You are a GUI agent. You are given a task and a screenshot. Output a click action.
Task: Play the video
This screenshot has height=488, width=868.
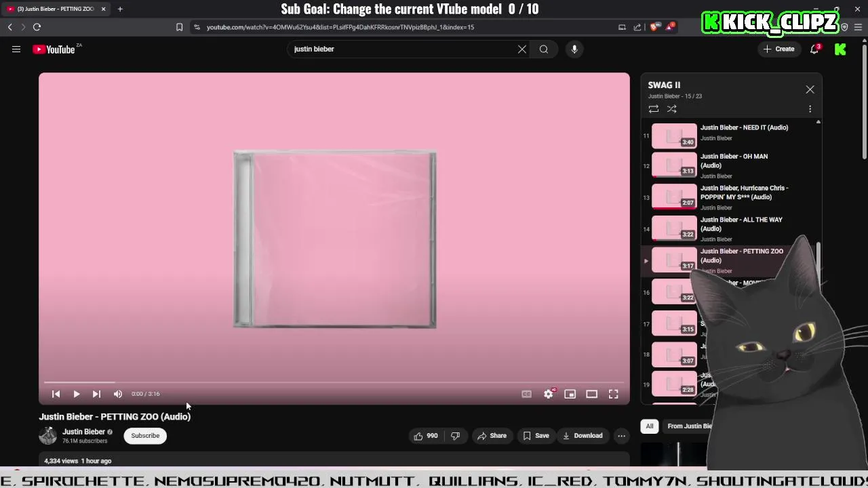77,394
